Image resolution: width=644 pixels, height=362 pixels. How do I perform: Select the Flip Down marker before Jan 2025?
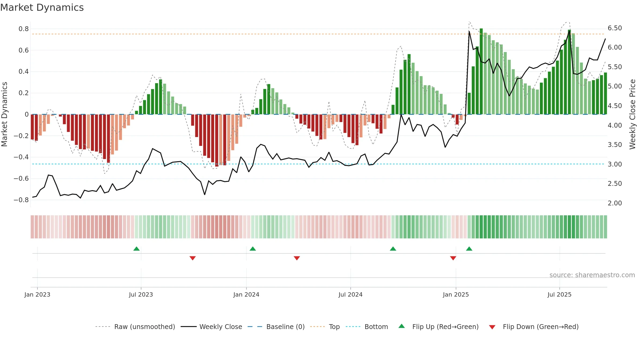[x=453, y=258]
